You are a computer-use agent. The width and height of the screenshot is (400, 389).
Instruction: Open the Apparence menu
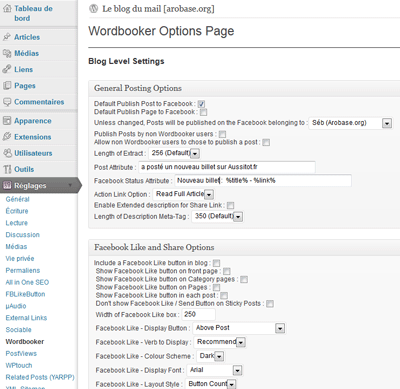click(x=33, y=121)
